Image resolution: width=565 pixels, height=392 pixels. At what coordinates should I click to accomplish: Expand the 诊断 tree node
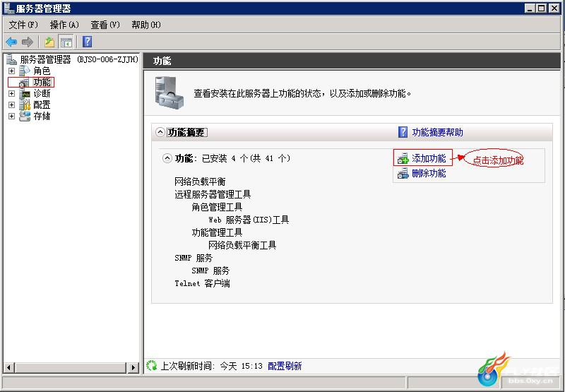pyautogui.click(x=11, y=94)
